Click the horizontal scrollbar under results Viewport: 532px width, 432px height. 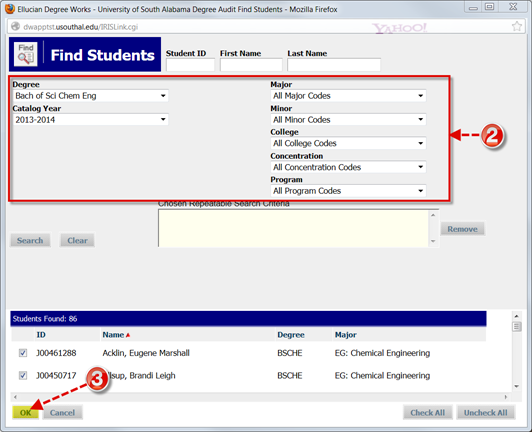pyautogui.click(x=260, y=397)
